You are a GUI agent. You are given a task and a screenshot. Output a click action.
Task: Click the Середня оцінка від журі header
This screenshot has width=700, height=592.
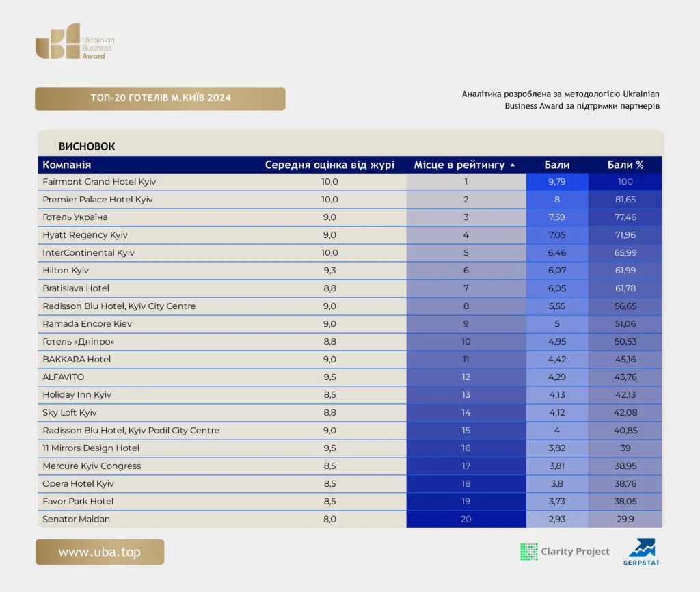coord(329,165)
